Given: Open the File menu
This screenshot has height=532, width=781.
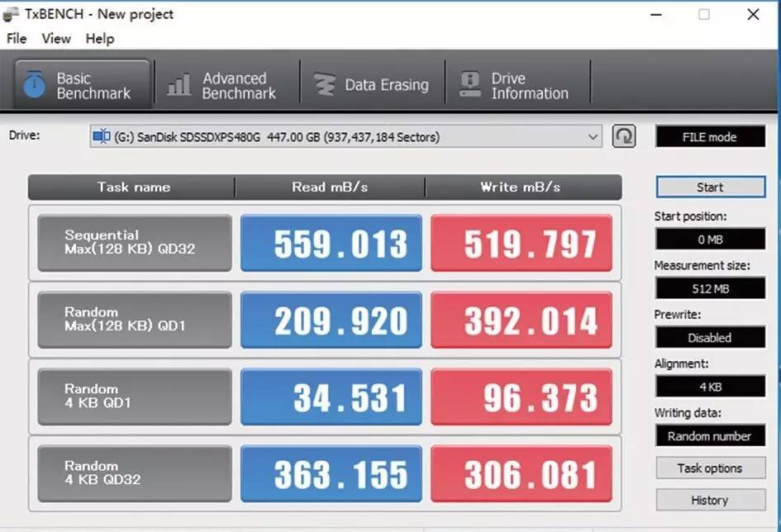Looking at the screenshot, I should click(15, 38).
